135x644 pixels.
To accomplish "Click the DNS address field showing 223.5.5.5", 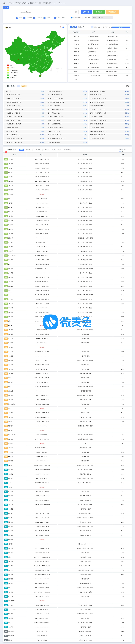I will click(102, 18).
